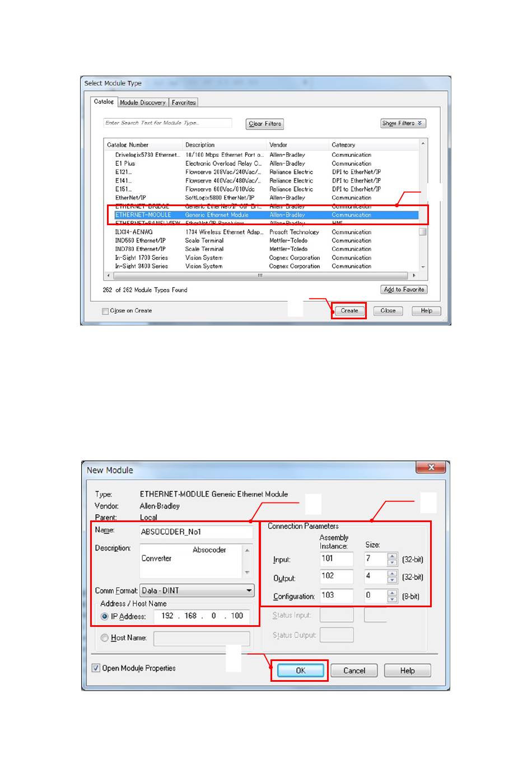532x777 pixels.
Task: Click the module list scroll-up arrow
Action: click(423, 144)
